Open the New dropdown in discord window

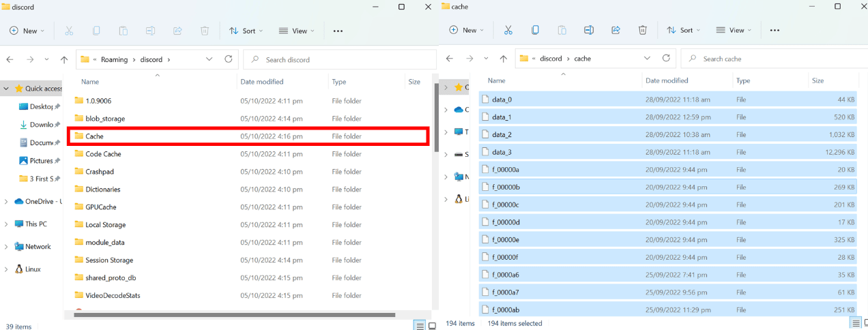(x=27, y=31)
